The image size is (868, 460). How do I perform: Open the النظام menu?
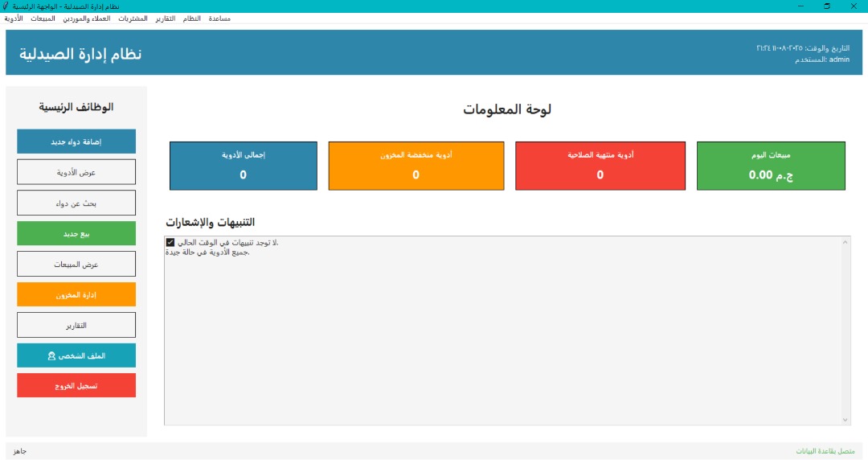pyautogui.click(x=191, y=18)
